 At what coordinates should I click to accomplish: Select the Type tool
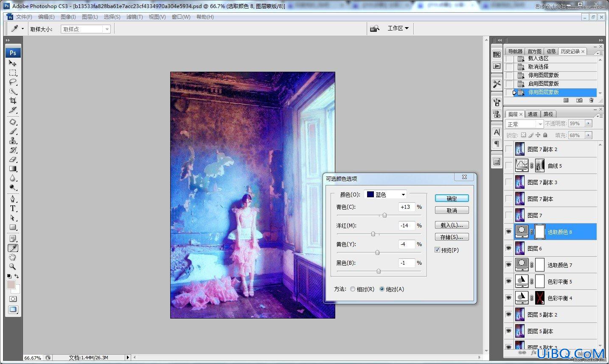[13, 209]
